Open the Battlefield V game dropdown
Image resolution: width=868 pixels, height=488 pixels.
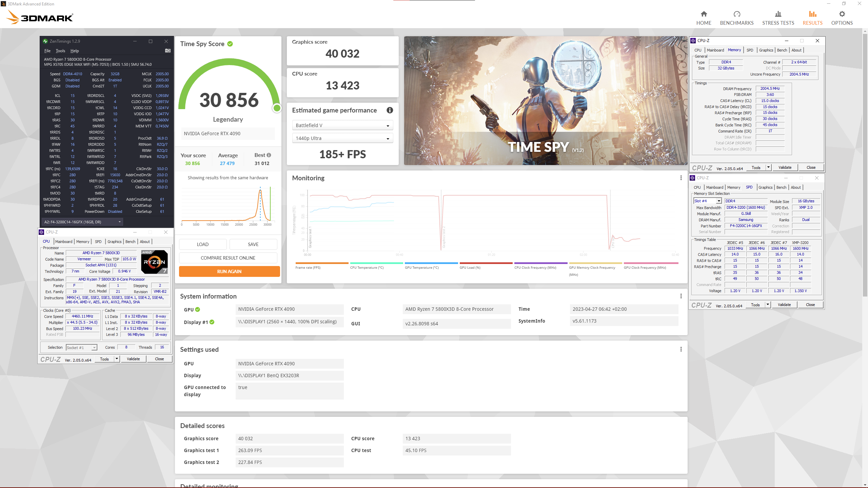click(x=342, y=125)
